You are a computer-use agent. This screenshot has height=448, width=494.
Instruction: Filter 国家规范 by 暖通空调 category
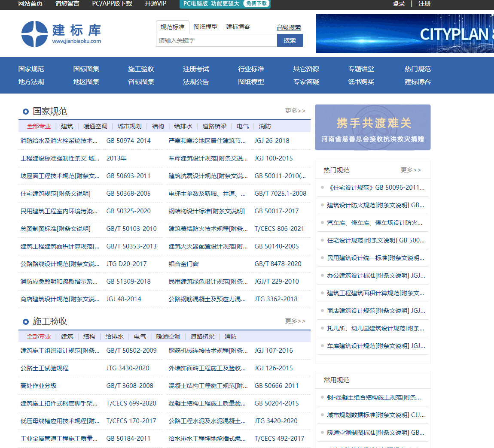pos(95,126)
